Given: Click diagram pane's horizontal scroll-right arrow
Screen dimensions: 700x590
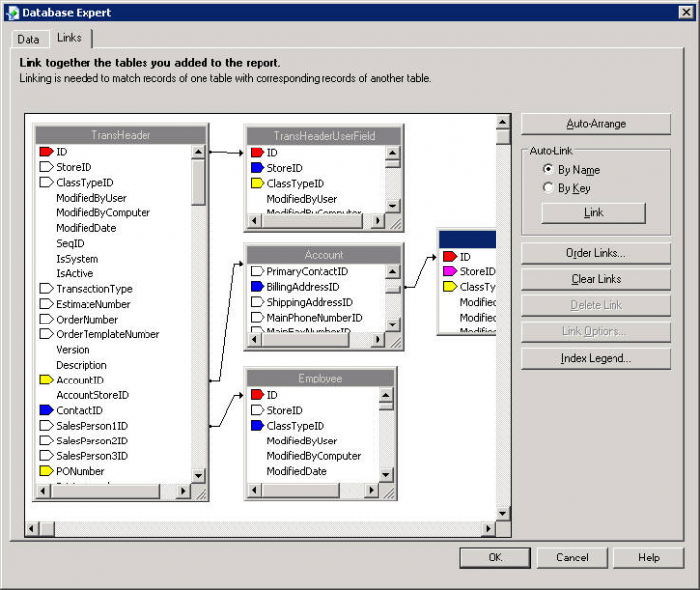Looking at the screenshot, I should coord(488,529).
